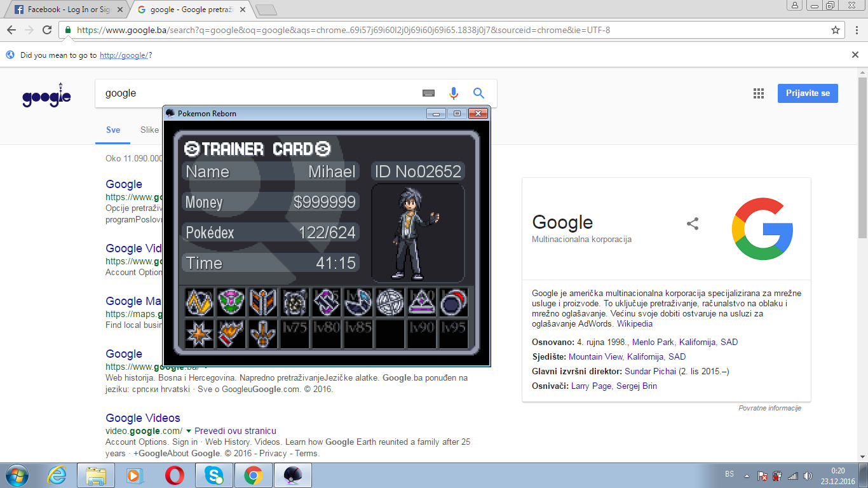
Task: Open the Wikipedia link in knowledge panel
Action: tap(635, 324)
